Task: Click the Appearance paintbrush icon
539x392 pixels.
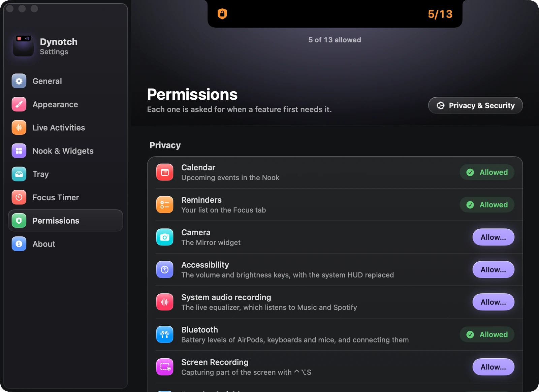Action: tap(19, 104)
